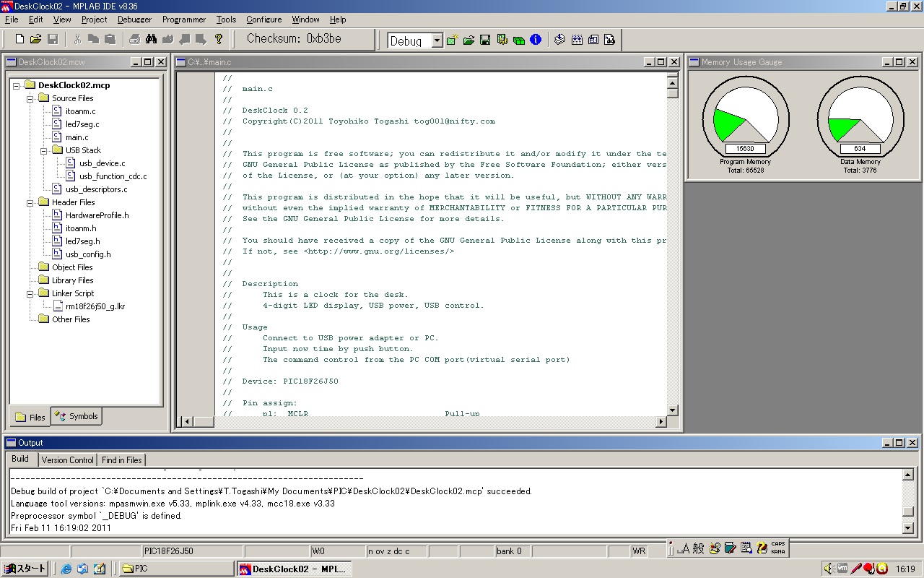This screenshot has height=578, width=924.
Task: Select the Library Files folder
Action: click(72, 280)
